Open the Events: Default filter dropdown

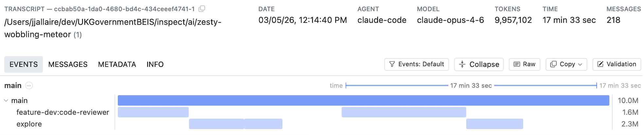coord(416,64)
